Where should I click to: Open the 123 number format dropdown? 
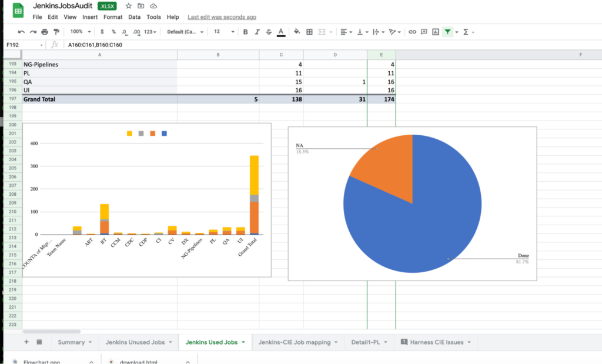tap(150, 32)
